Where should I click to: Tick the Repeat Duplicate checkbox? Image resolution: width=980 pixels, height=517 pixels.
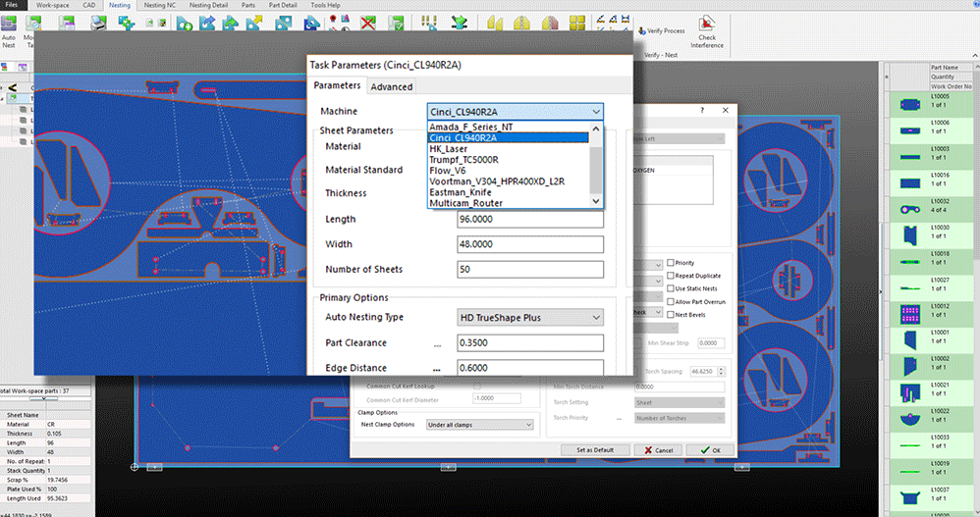[670, 276]
